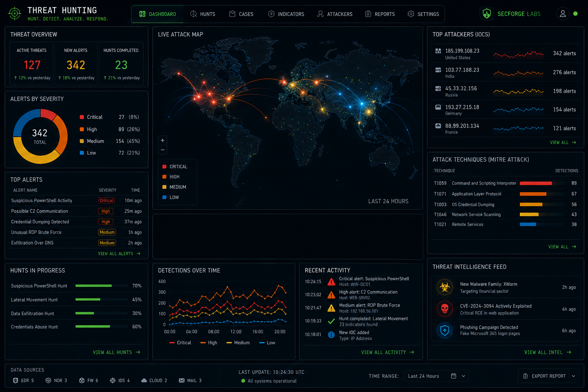
Task: Click the SecForge Labs shield icon
Action: (487, 14)
